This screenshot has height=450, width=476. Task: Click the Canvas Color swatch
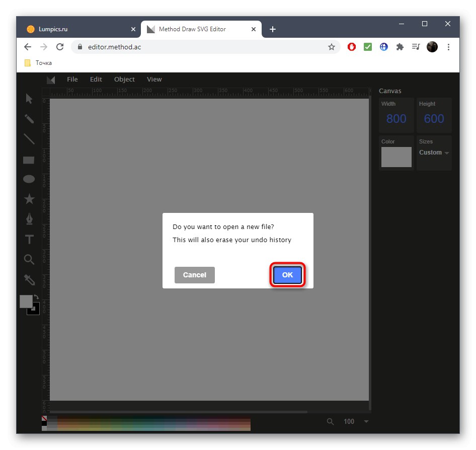point(396,157)
